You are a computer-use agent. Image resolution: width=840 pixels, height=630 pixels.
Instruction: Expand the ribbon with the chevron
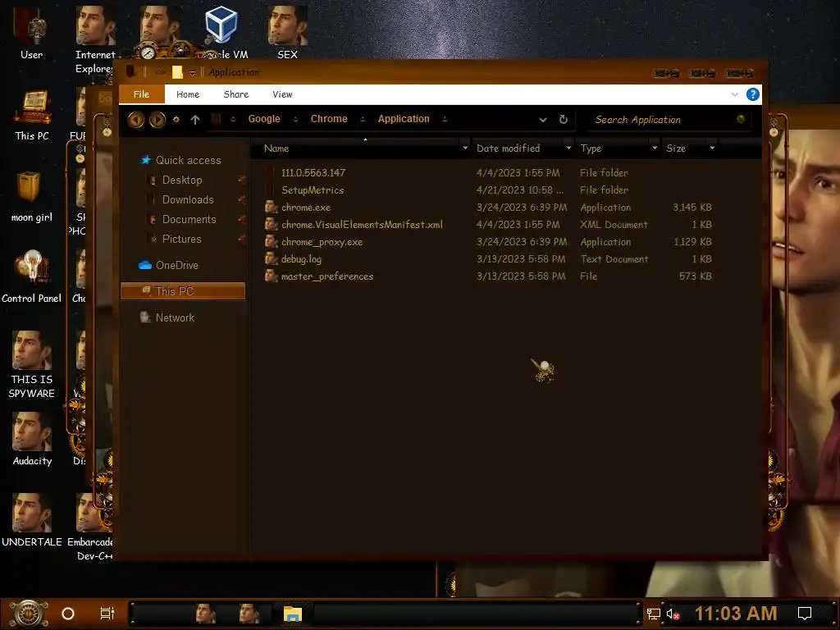tap(734, 94)
